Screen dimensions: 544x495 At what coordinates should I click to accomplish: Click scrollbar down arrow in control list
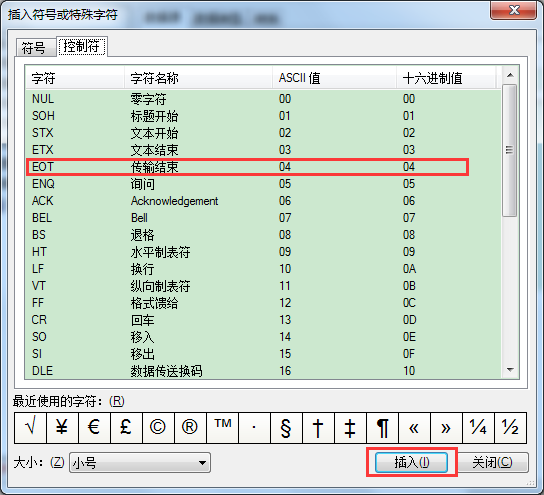(x=510, y=370)
